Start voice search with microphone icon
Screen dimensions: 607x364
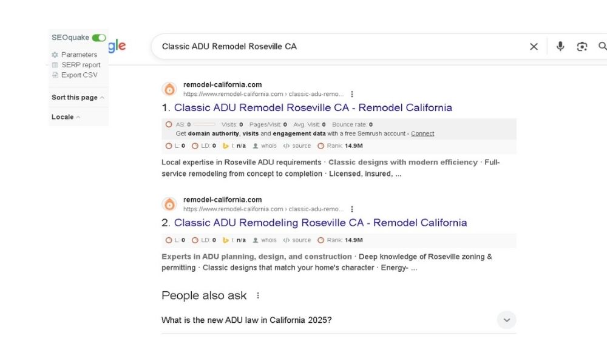(560, 47)
